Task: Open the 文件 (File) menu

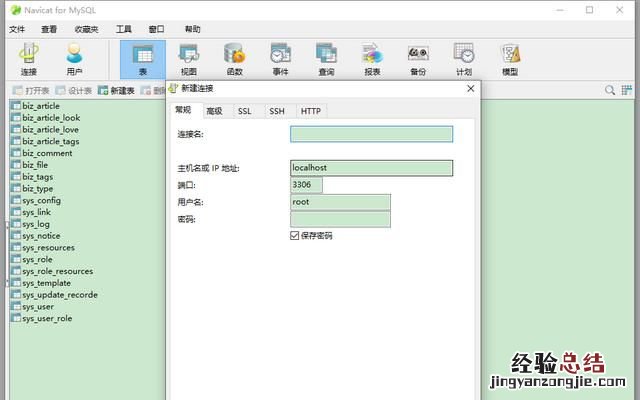Action: [x=17, y=29]
